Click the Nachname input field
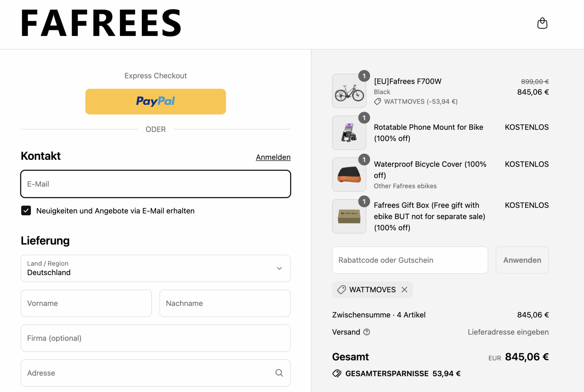The height and width of the screenshot is (392, 584). [x=225, y=303]
